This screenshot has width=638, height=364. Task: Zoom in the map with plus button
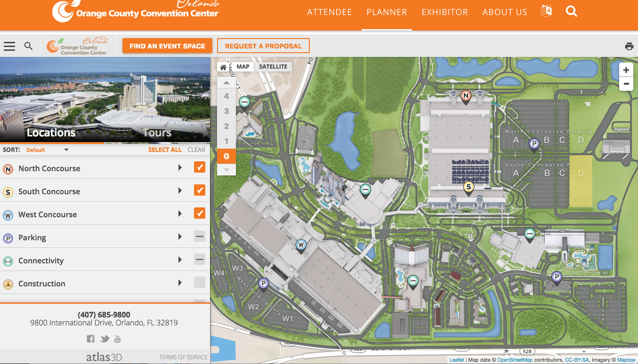point(626,70)
